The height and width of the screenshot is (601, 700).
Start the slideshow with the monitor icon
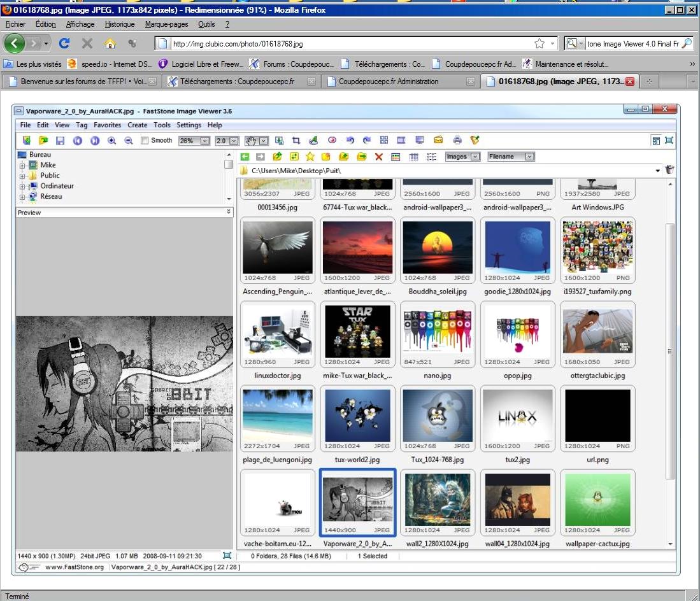coord(420,140)
